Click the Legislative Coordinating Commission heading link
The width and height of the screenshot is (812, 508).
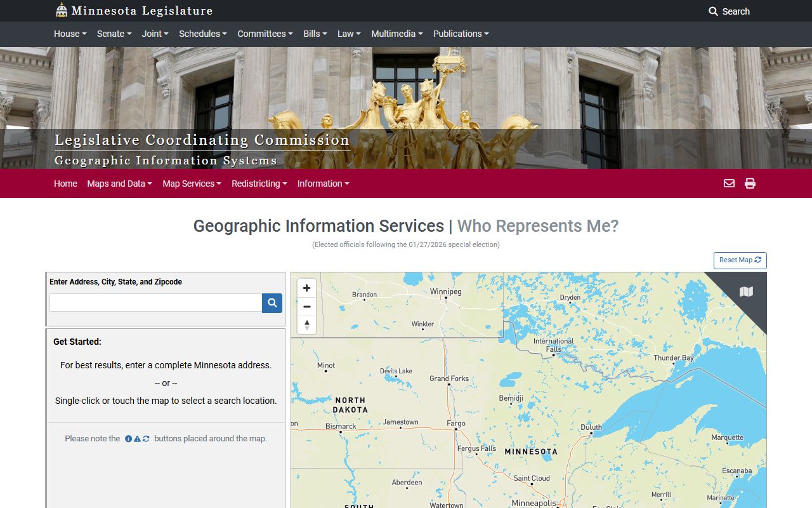coord(202,140)
